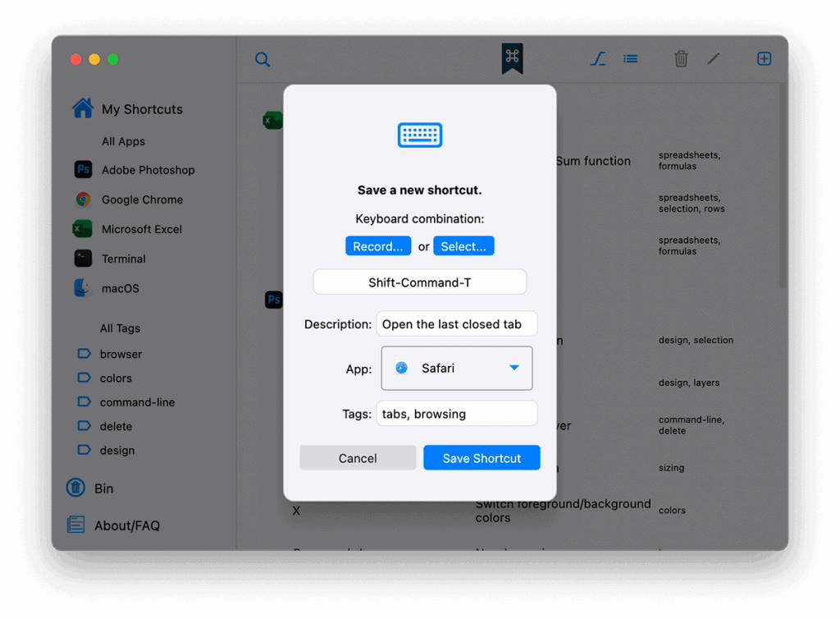The image size is (840, 619).
Task: Select the colors tag label
Action: [116, 378]
